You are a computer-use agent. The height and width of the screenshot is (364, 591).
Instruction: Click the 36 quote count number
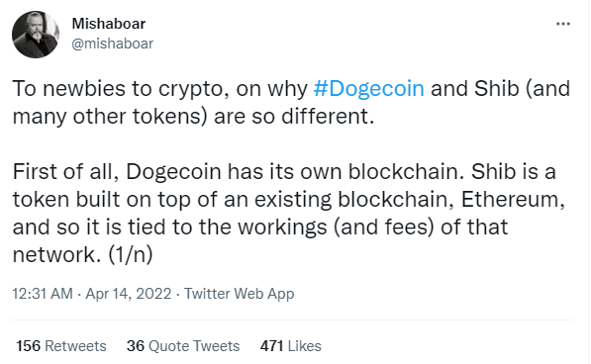coord(136,346)
